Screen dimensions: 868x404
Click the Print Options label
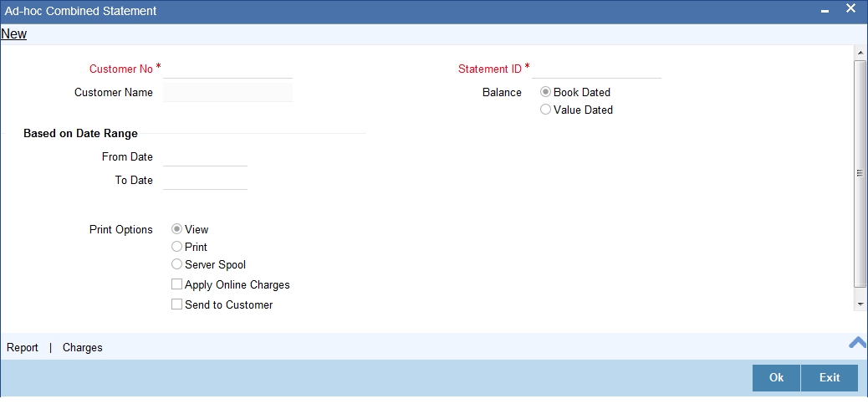[121, 230]
